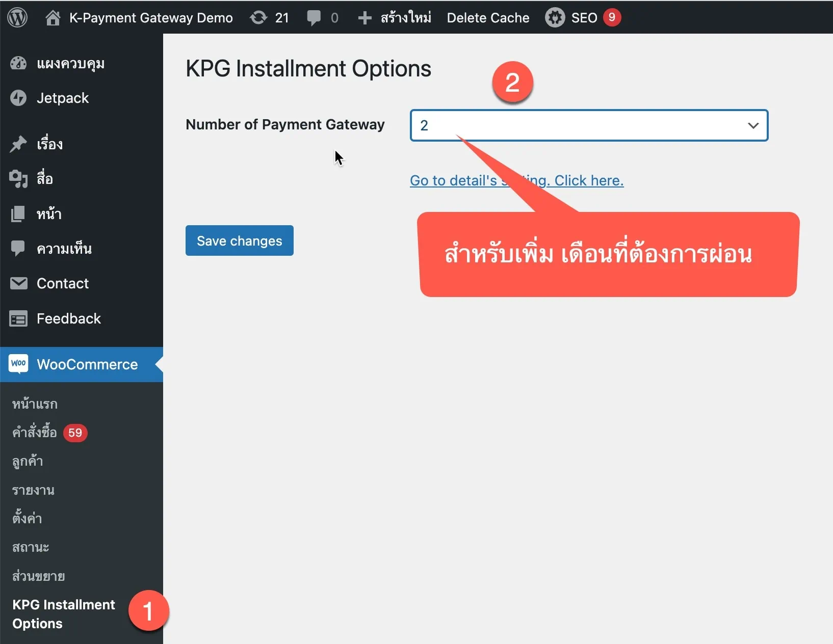The width and height of the screenshot is (833, 644).
Task: Go to the แผงควบคุม dashboard
Action: click(x=70, y=63)
